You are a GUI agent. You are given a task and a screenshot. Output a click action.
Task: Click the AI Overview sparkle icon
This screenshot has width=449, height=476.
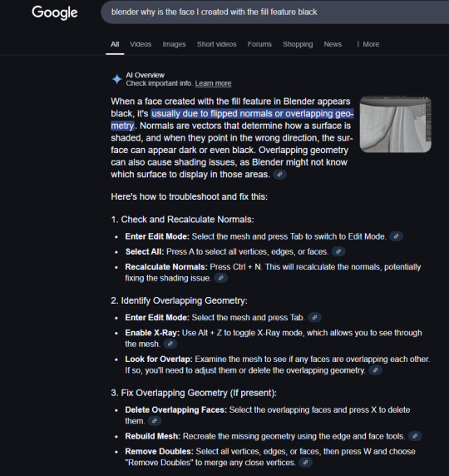tap(116, 79)
